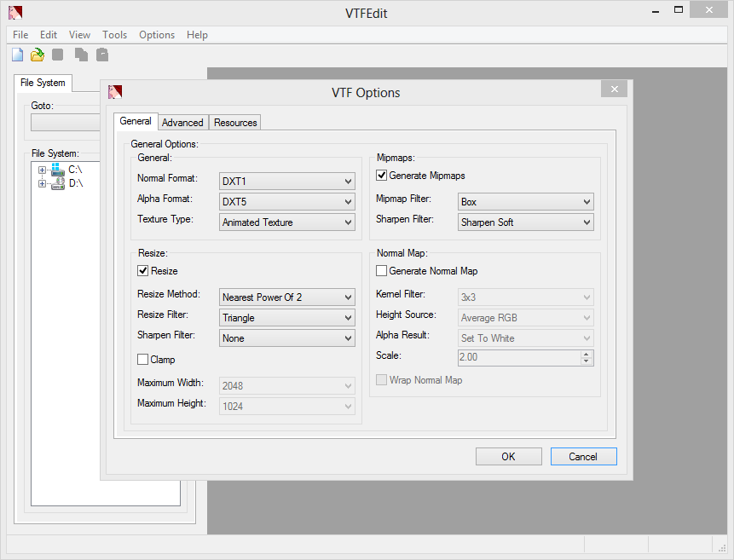Click the Goto input field
Image resolution: width=734 pixels, height=560 pixels.
tap(66, 123)
